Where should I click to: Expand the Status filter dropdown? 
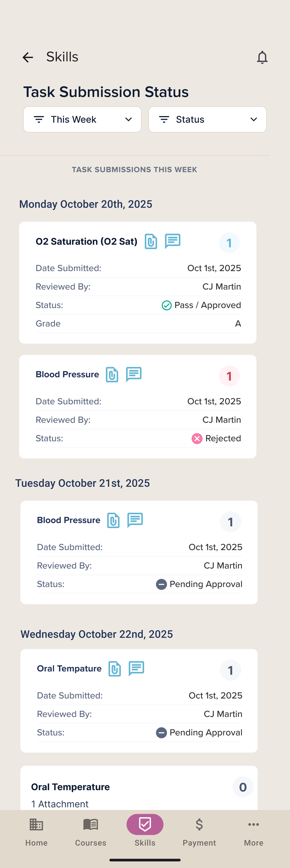[x=207, y=119]
